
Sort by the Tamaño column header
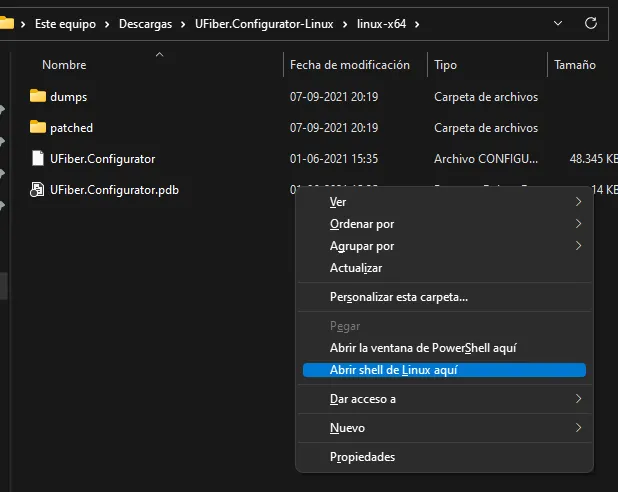[575, 65]
